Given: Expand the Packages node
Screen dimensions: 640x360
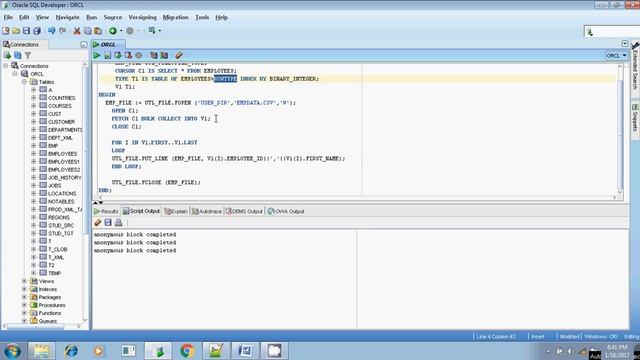Looking at the screenshot, I should [x=24, y=297].
